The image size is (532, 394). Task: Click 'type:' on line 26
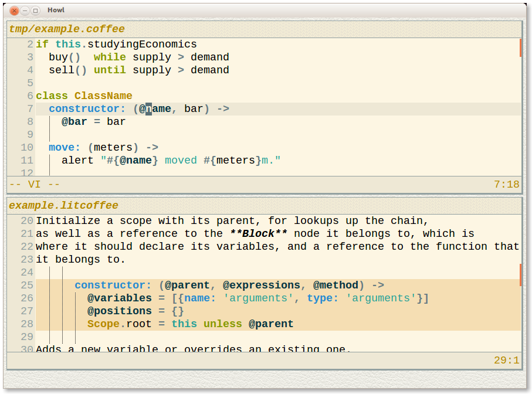click(x=323, y=298)
